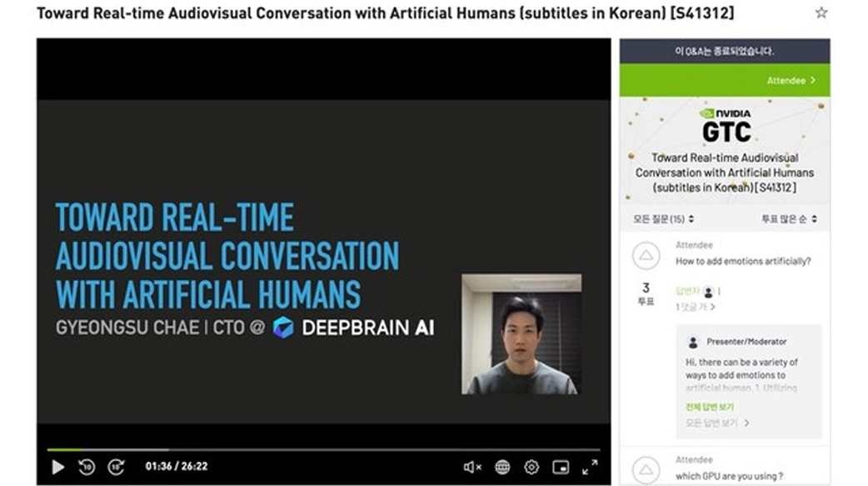Click the Presenter/Moderator avatar icon

pyautogui.click(x=692, y=342)
